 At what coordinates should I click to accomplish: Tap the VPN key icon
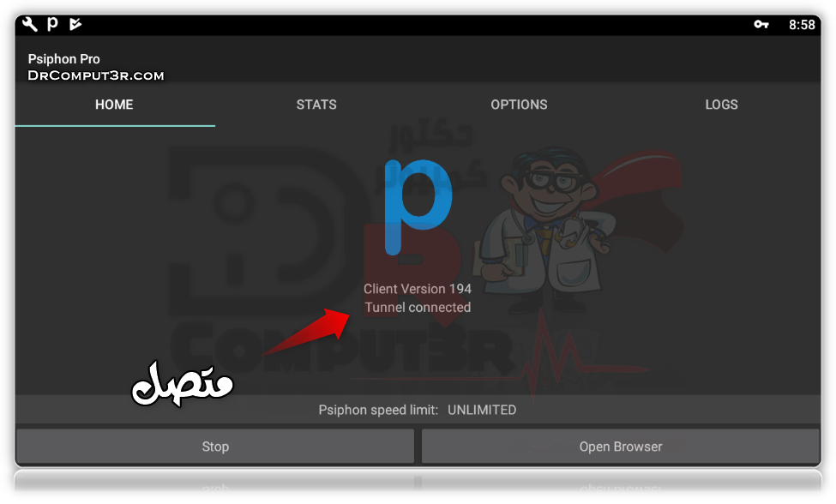(x=761, y=25)
